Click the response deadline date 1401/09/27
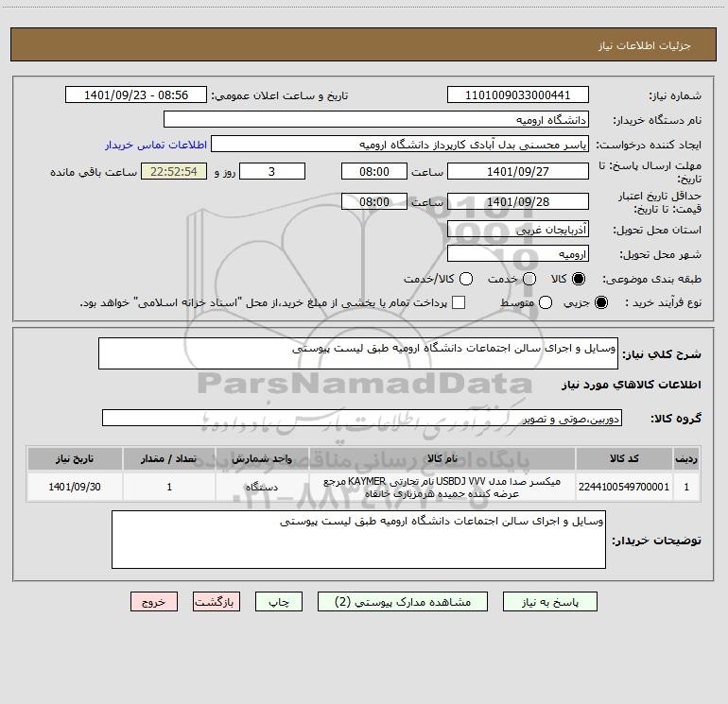 518,171
